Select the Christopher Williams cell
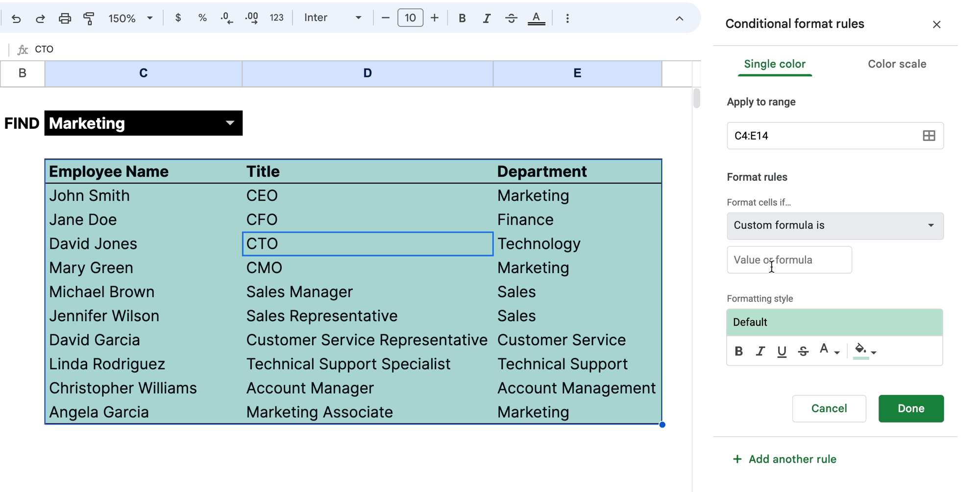Image resolution: width=980 pixels, height=492 pixels. pyautogui.click(x=144, y=388)
